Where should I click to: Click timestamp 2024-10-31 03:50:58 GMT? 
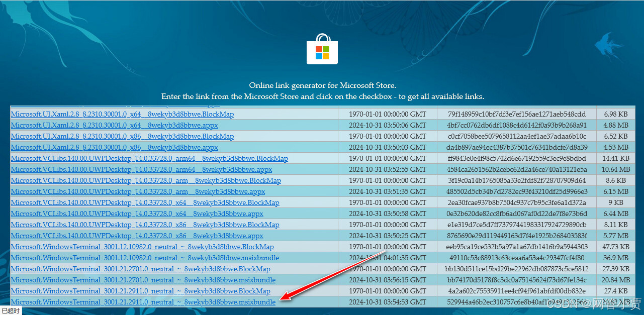[388, 214]
